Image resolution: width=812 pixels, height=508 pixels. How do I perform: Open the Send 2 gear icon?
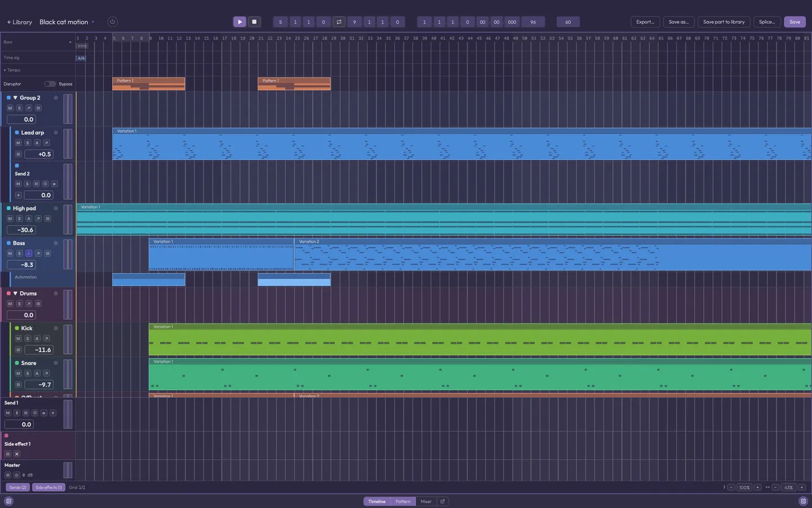[x=45, y=184]
